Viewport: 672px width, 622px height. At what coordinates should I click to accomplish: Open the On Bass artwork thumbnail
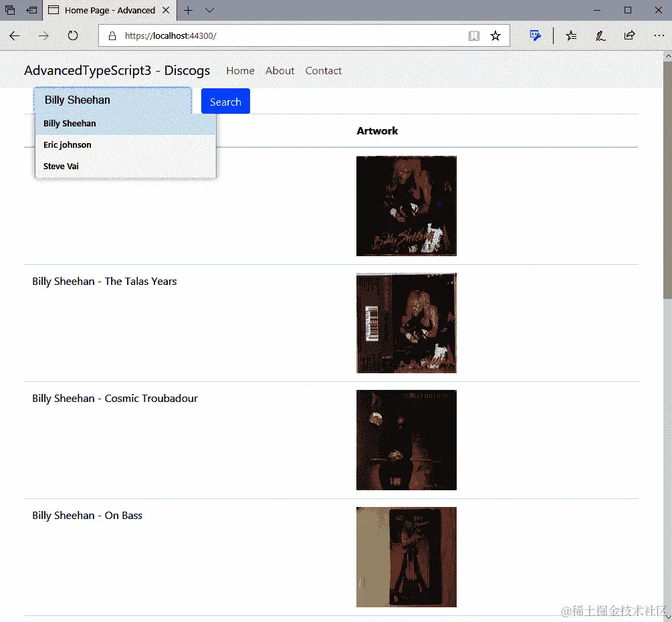pyautogui.click(x=407, y=557)
